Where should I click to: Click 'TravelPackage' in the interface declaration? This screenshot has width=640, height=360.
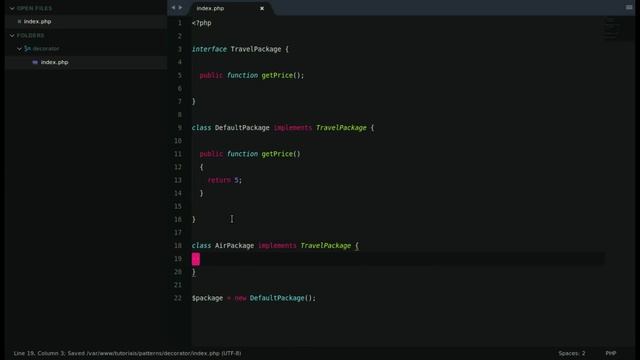(x=256, y=49)
